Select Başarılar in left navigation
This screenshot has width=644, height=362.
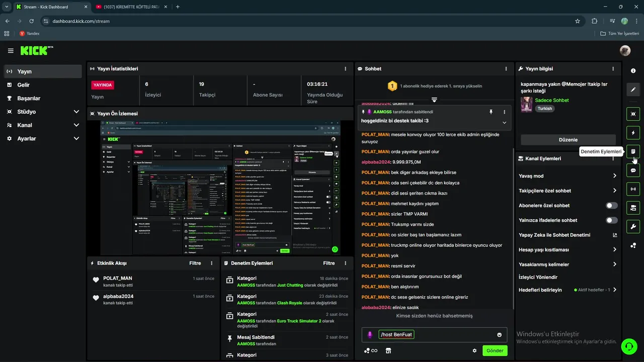click(x=43, y=98)
